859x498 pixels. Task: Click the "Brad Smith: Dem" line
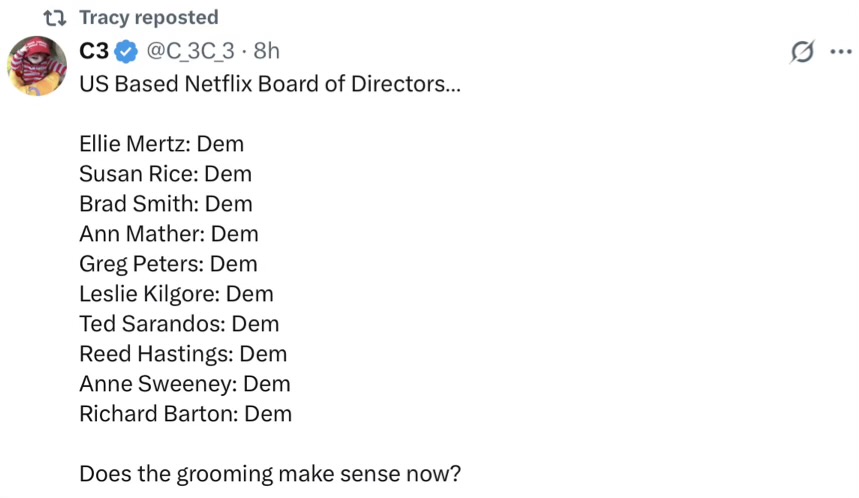point(166,204)
